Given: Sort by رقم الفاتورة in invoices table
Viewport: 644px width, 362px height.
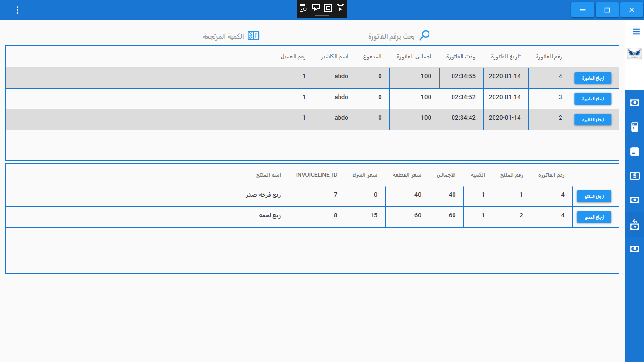Looking at the screenshot, I should coord(549,57).
